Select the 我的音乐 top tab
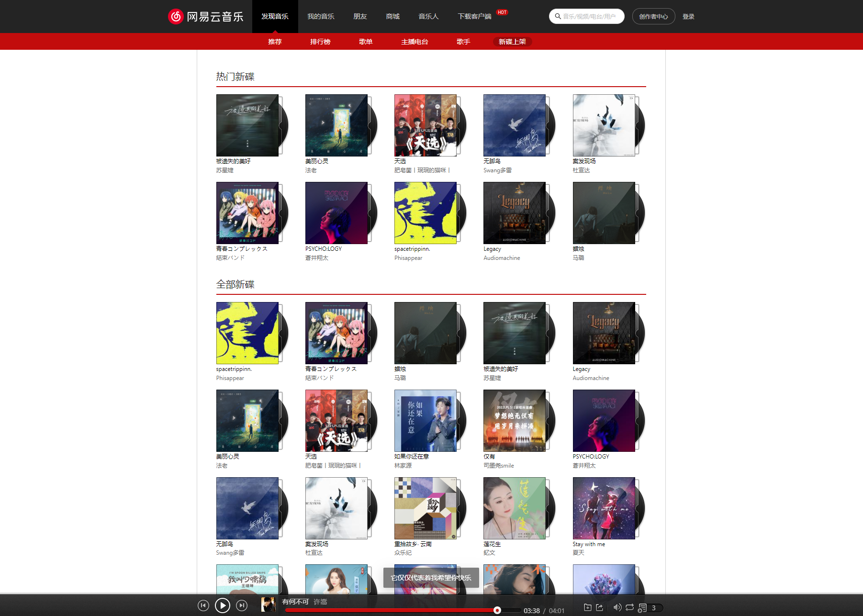Viewport: 863px width, 616px height. tap(321, 16)
